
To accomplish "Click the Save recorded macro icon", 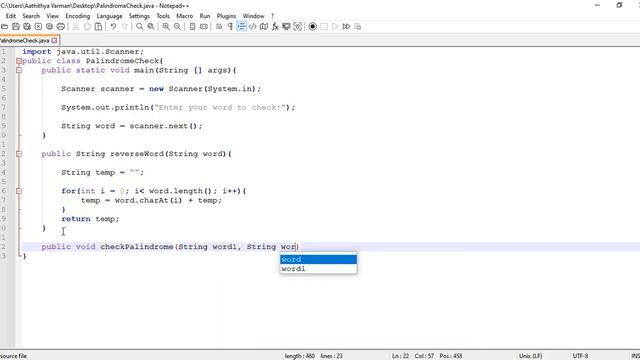I will click(358, 27).
